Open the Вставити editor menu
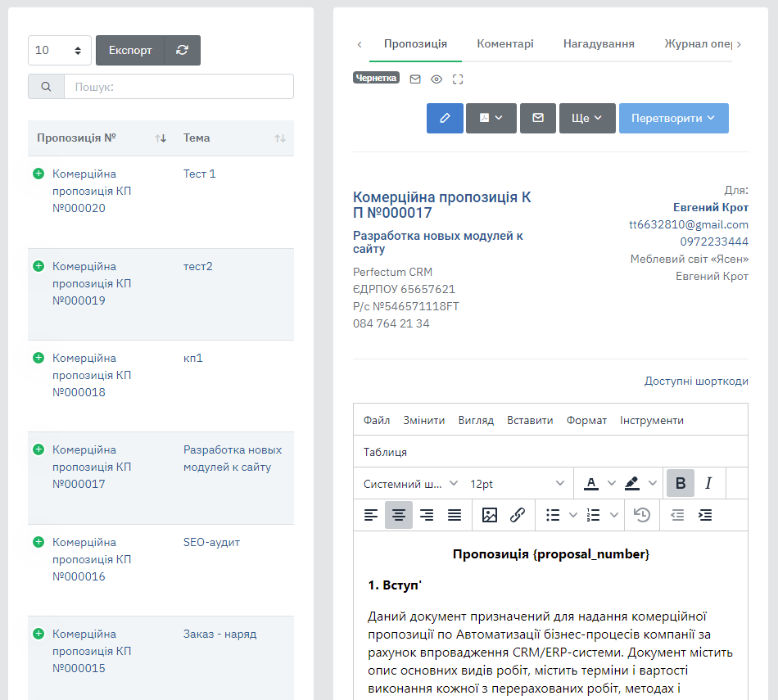778x700 pixels. pyautogui.click(x=530, y=420)
